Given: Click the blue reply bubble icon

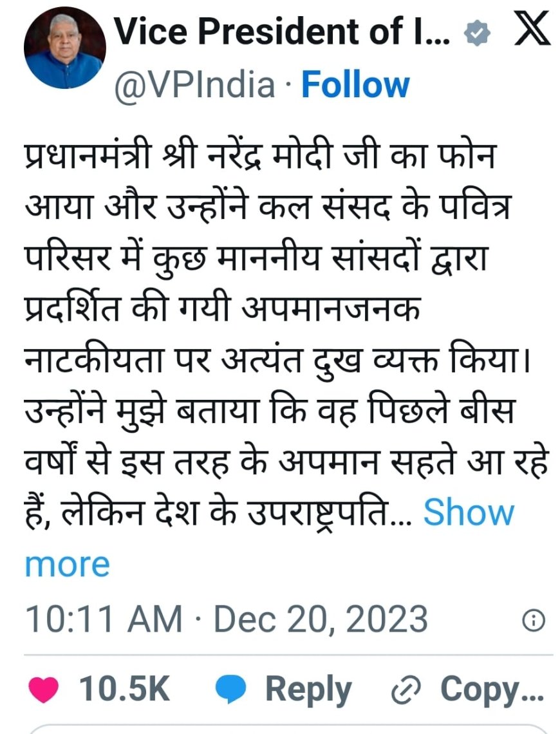Looking at the screenshot, I should click(x=230, y=690).
